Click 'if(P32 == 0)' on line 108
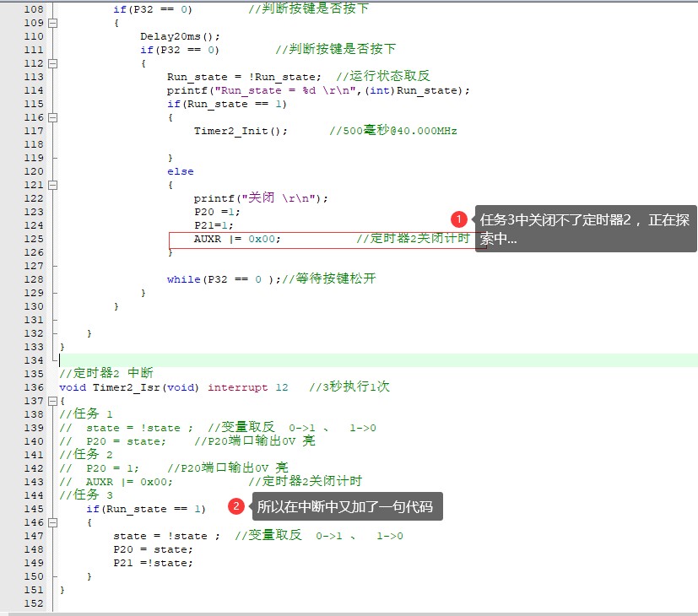The height and width of the screenshot is (616, 698). click(x=153, y=10)
